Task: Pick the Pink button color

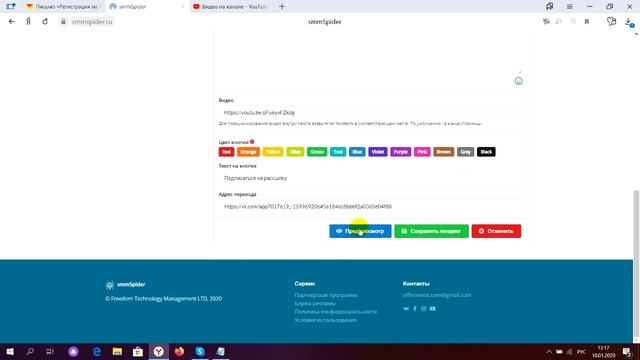Action: 422,152
